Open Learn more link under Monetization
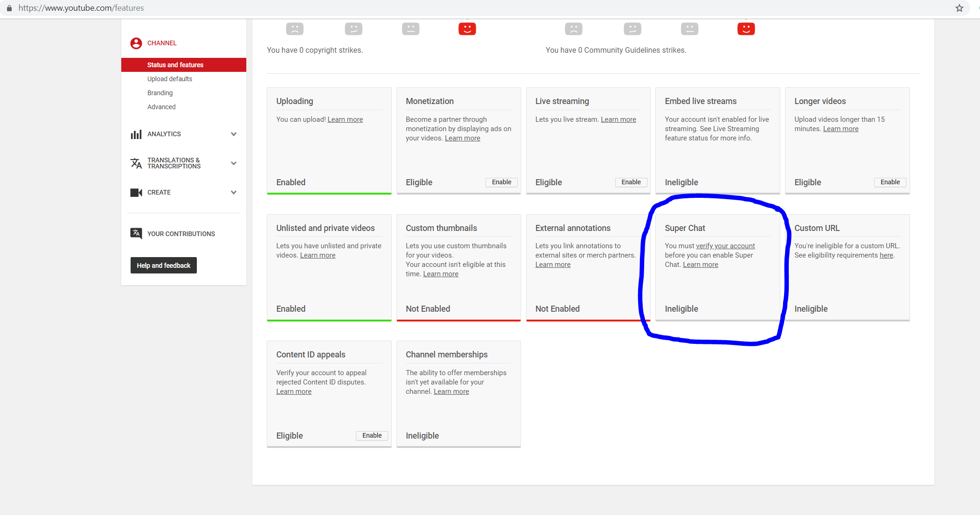 [462, 138]
